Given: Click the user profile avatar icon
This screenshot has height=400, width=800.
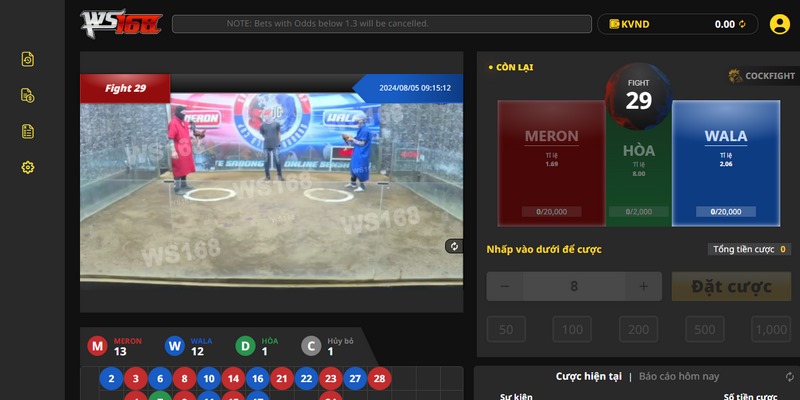Looking at the screenshot, I should (x=779, y=24).
